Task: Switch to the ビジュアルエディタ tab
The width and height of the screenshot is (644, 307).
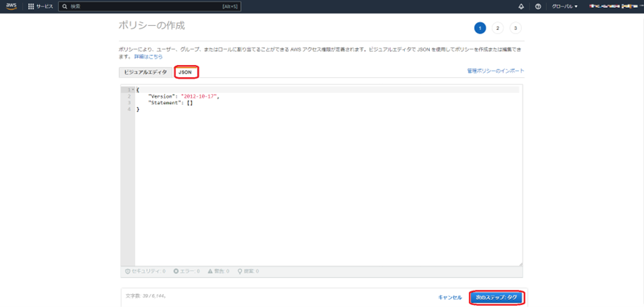Action: pos(146,72)
